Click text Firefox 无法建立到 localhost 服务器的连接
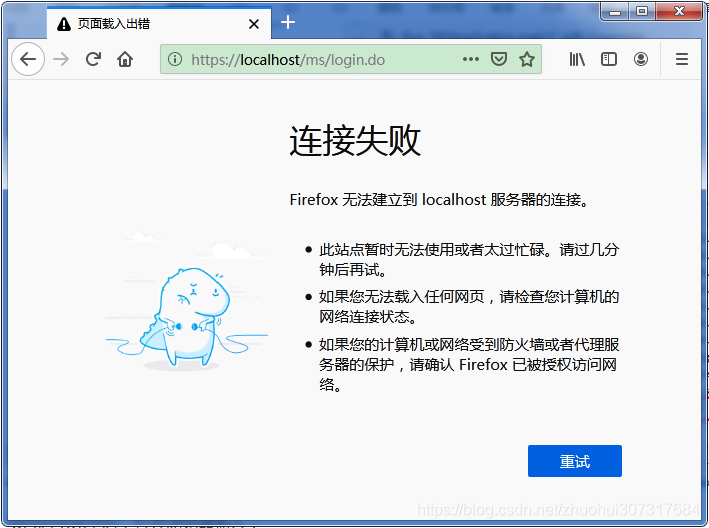Viewport: 709px width, 528px height. (x=439, y=199)
